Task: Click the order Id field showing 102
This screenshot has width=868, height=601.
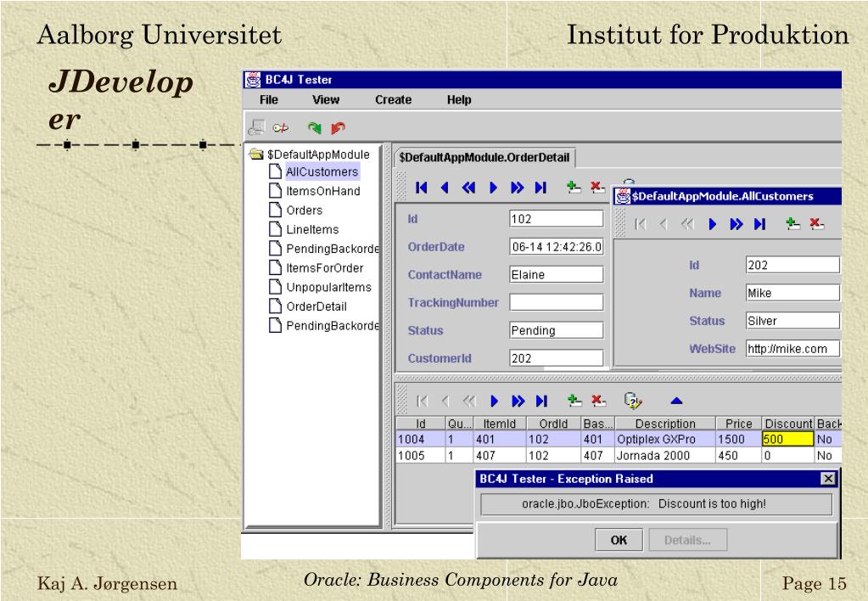Action: coord(557,219)
